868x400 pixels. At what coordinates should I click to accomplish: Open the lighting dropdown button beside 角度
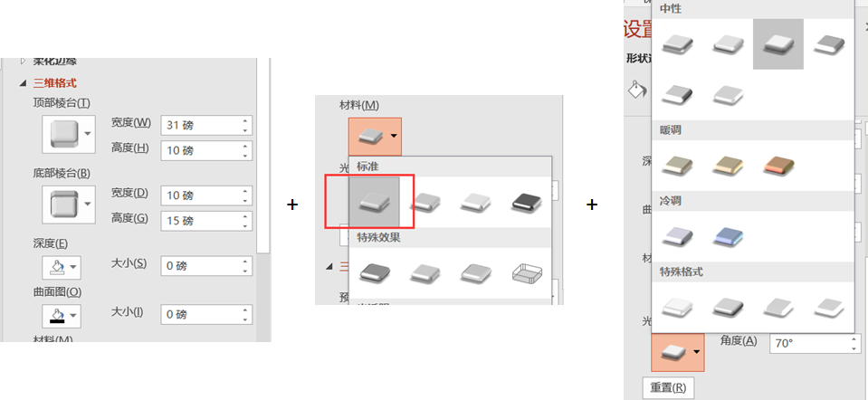tap(678, 352)
